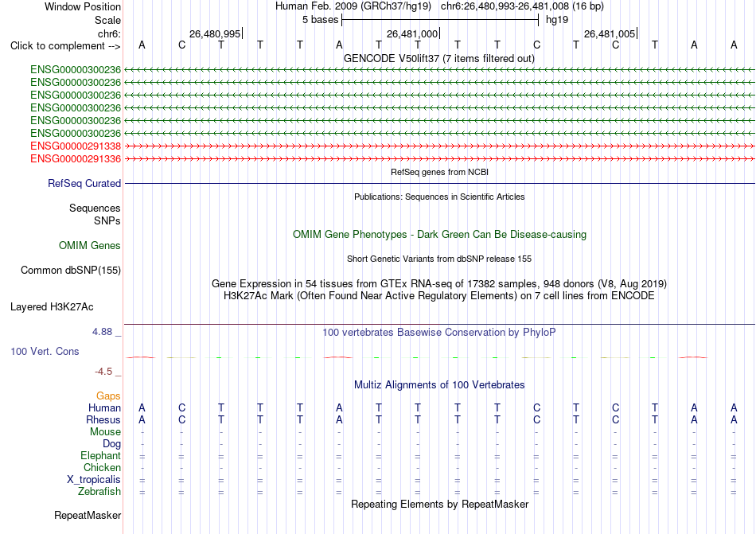Click the Sequences track label
The image size is (756, 534).
point(95,209)
